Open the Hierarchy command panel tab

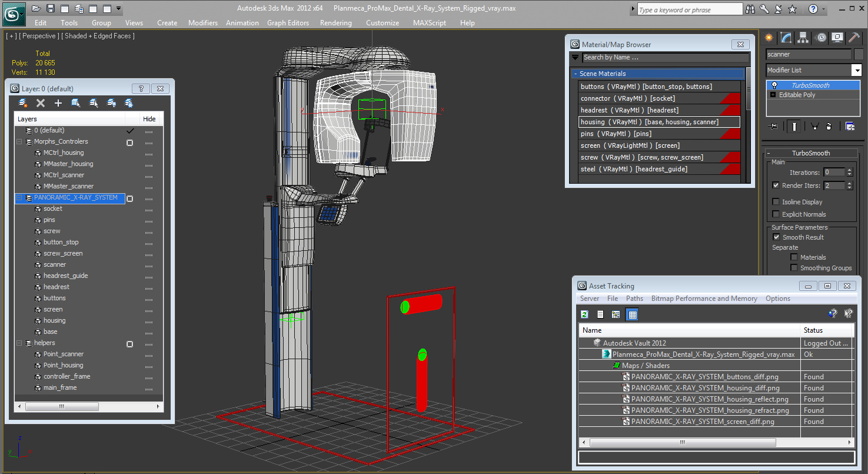(x=804, y=38)
